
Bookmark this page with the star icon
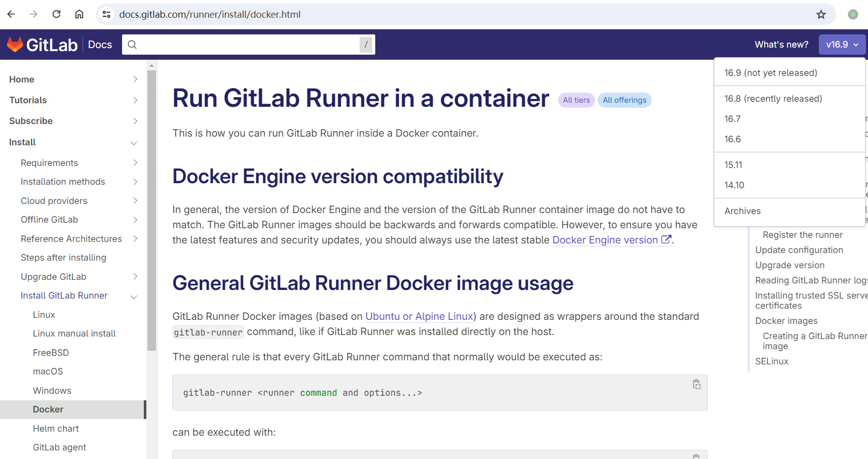[821, 14]
